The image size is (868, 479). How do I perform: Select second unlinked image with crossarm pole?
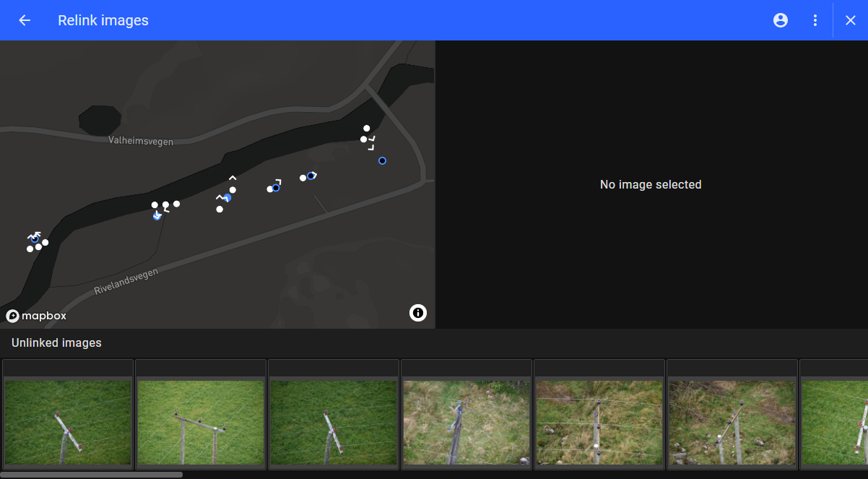[201, 422]
